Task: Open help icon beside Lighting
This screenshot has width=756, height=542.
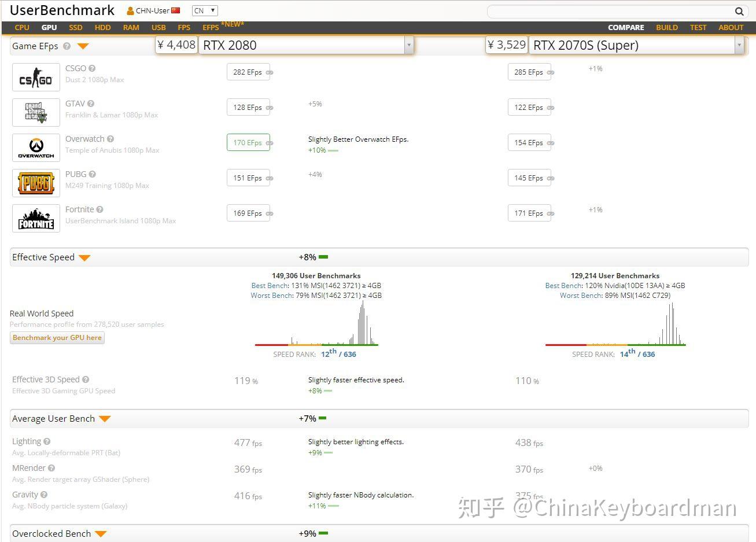Action: (x=47, y=441)
